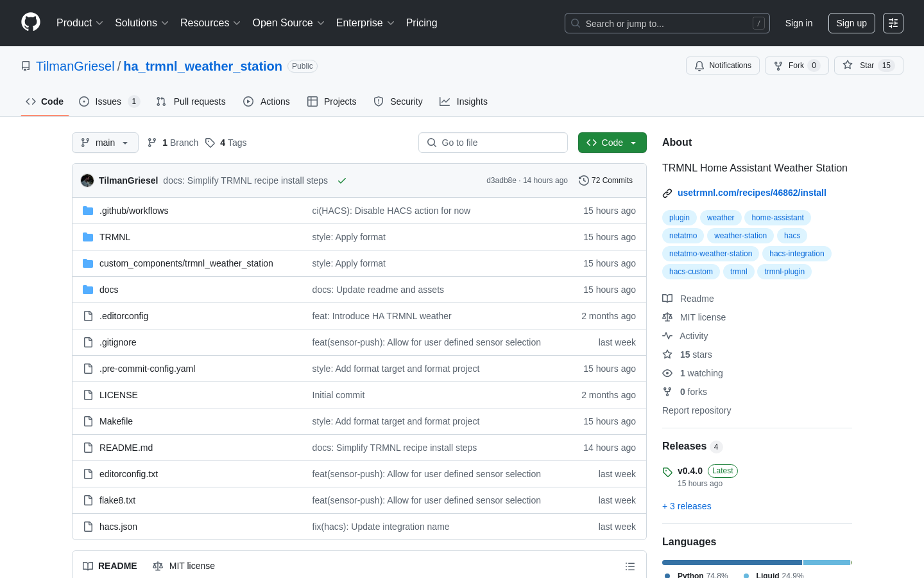Click the MIT license scale icon in About

click(x=667, y=317)
